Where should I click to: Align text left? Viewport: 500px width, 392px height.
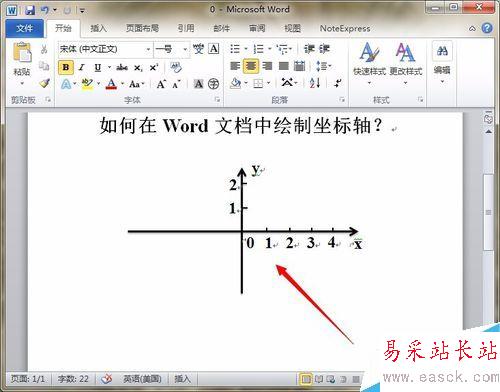pos(235,66)
